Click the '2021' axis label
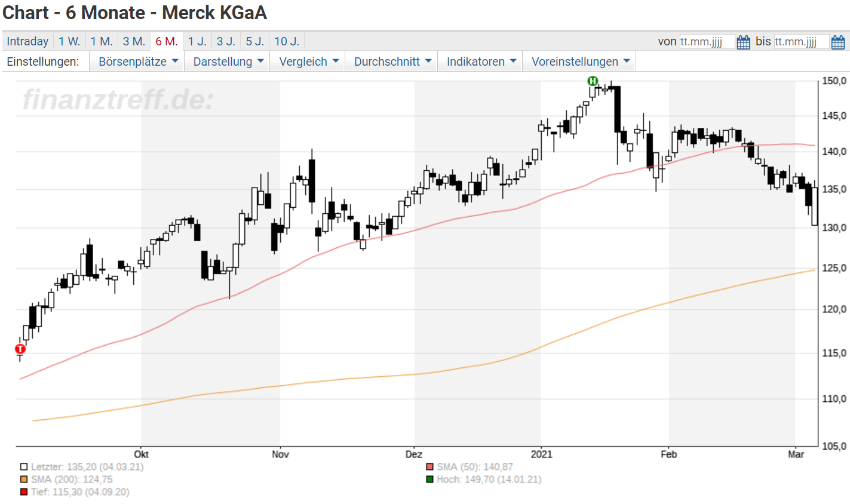Viewport: 850px width, 504px height. (541, 454)
